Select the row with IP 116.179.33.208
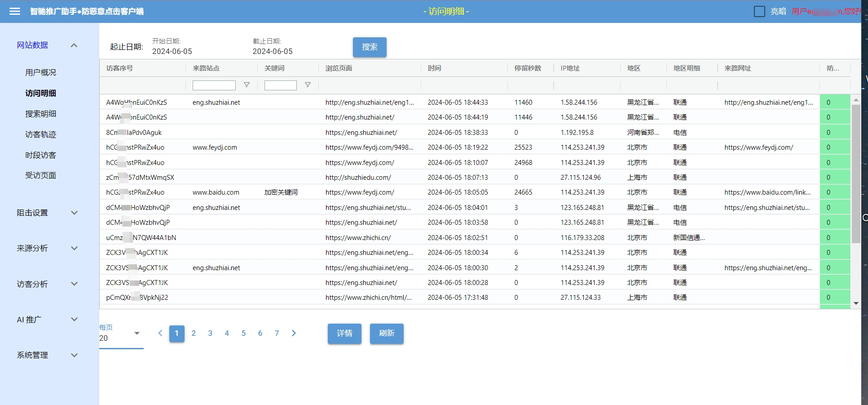 point(475,237)
